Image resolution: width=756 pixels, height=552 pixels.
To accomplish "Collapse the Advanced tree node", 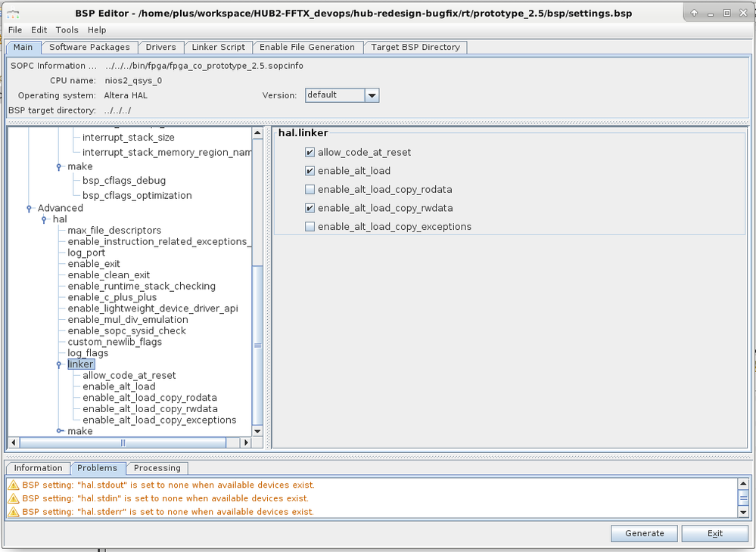I will pos(29,209).
